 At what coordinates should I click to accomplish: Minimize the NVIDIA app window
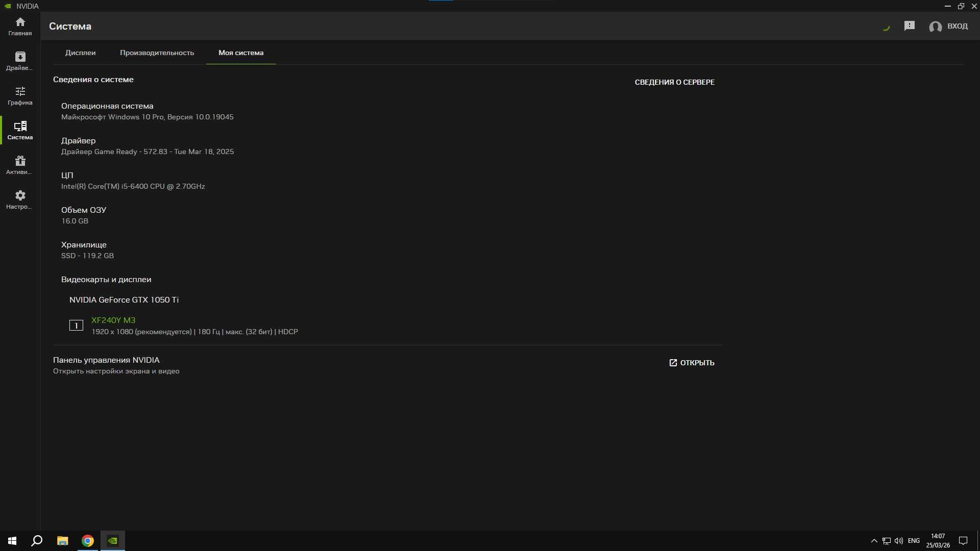point(948,6)
